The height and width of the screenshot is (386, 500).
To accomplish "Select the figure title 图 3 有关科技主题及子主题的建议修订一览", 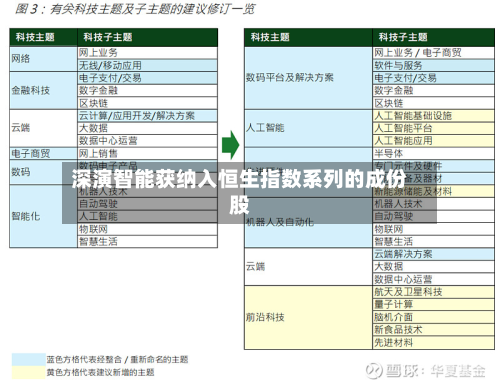I will [x=135, y=9].
